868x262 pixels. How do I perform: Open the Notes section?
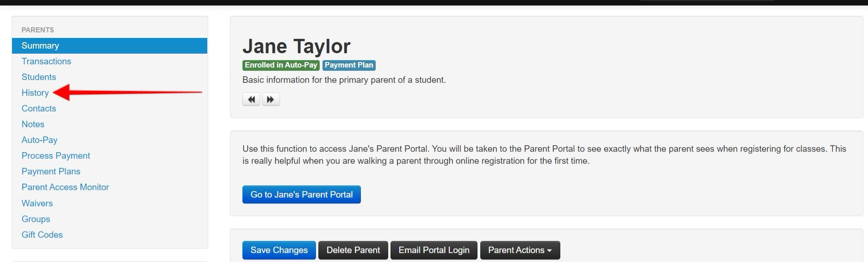pos(33,125)
